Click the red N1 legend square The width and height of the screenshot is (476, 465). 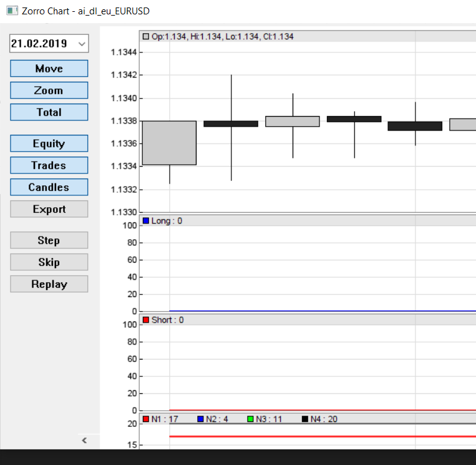(x=146, y=419)
